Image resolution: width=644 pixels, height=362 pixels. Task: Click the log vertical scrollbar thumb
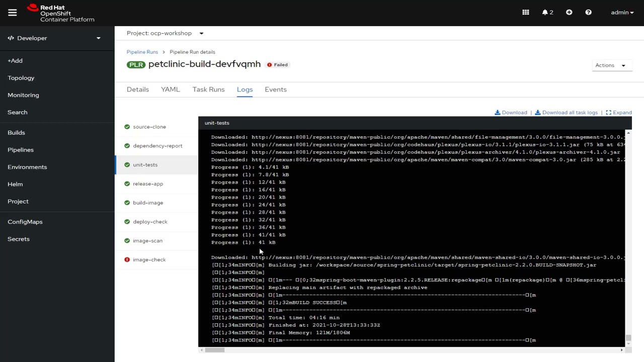pos(628,338)
